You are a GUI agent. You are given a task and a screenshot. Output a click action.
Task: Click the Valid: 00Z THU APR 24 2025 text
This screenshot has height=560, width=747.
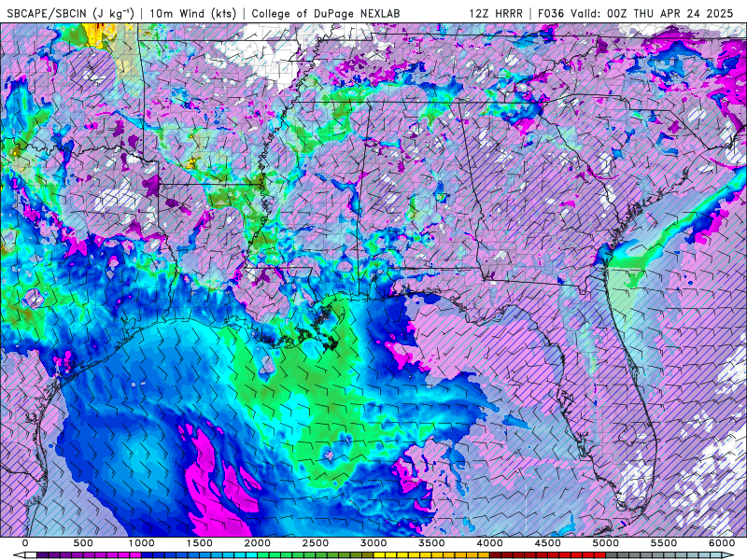pyautogui.click(x=651, y=13)
